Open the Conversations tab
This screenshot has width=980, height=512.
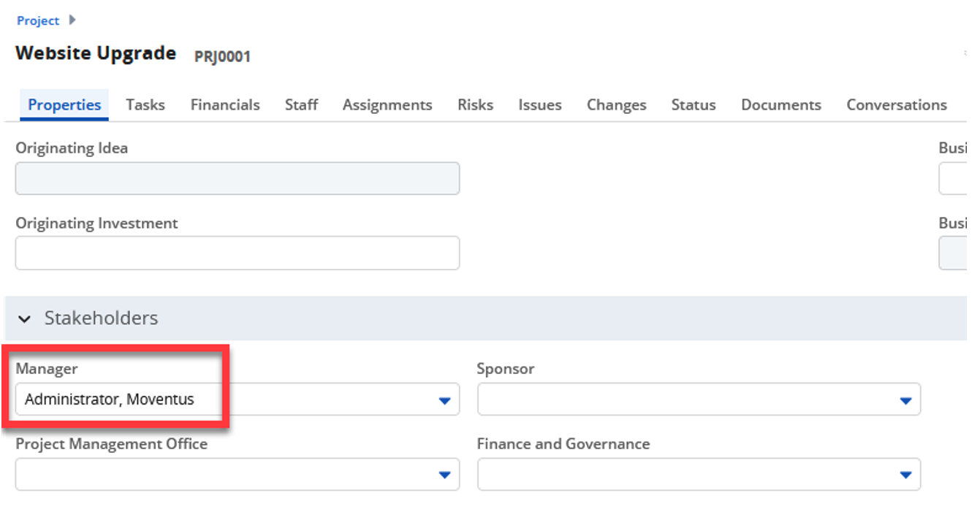(x=897, y=104)
